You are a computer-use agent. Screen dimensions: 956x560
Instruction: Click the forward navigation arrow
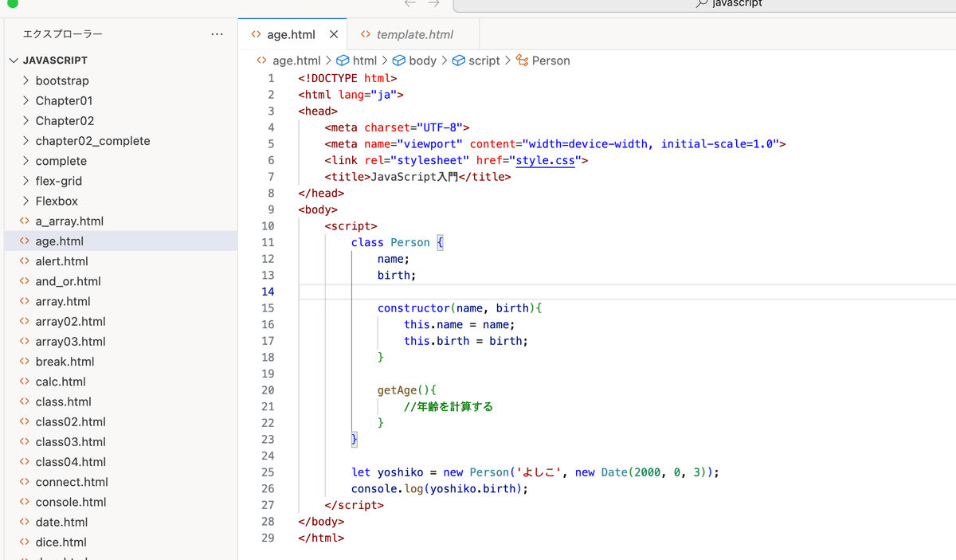[x=433, y=4]
